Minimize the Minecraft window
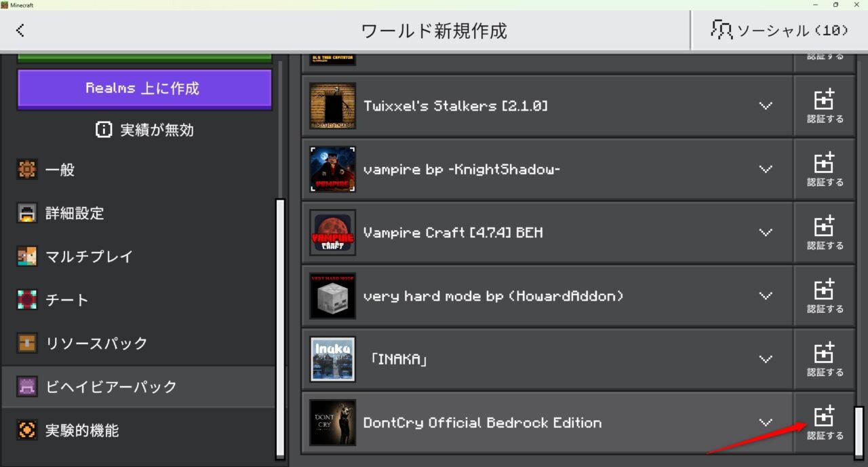868x467 pixels. (x=814, y=5)
